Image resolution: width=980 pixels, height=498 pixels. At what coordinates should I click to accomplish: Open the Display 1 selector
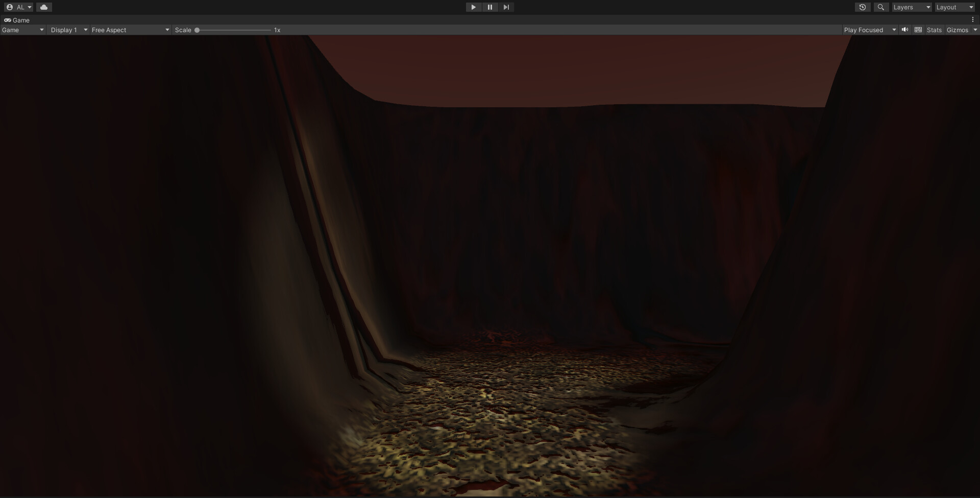click(68, 30)
